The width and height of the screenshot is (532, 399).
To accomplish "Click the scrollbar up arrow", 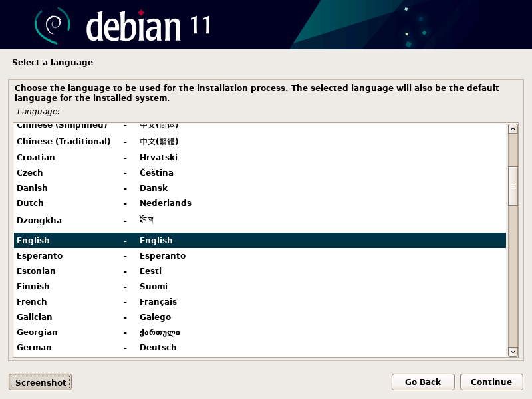I will tap(513, 129).
